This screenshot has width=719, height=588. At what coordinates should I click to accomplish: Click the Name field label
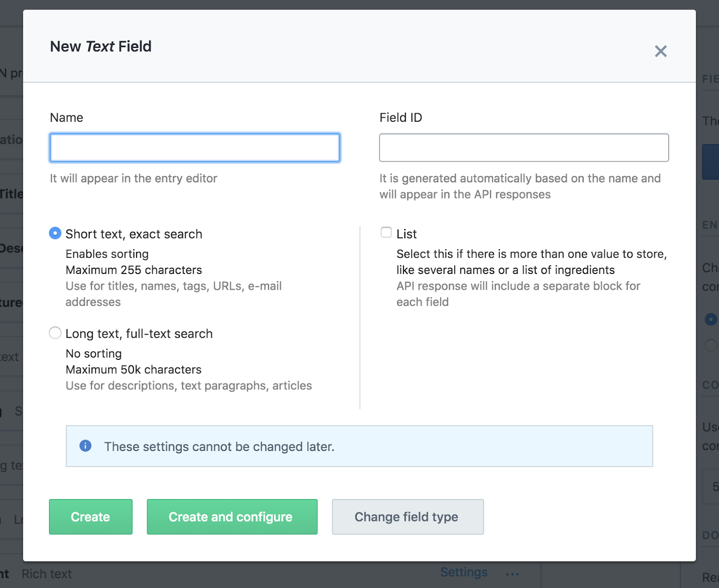(67, 118)
